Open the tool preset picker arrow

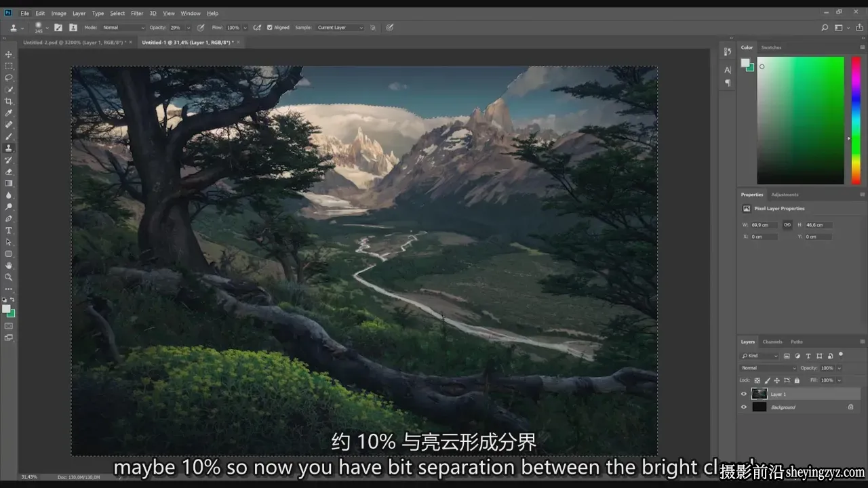click(22, 28)
